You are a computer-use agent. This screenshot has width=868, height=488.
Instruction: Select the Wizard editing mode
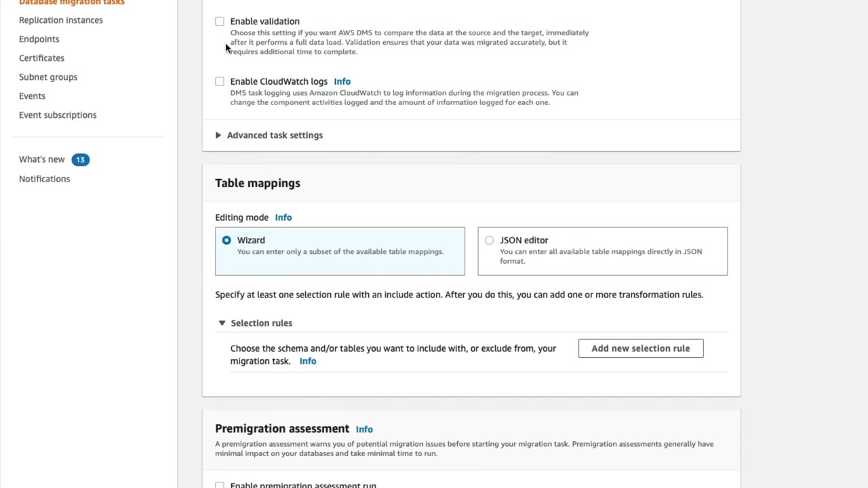click(226, 240)
